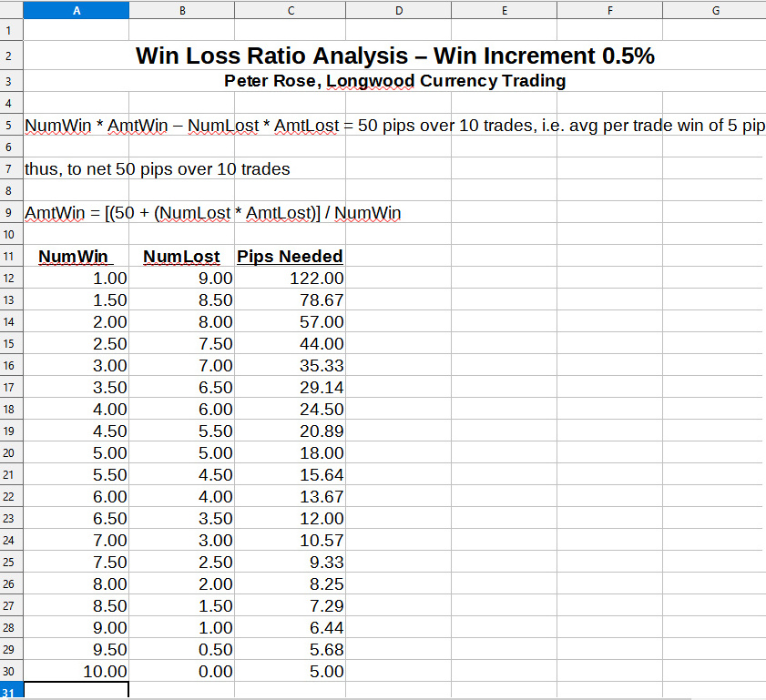Click the column F header

pos(608,10)
